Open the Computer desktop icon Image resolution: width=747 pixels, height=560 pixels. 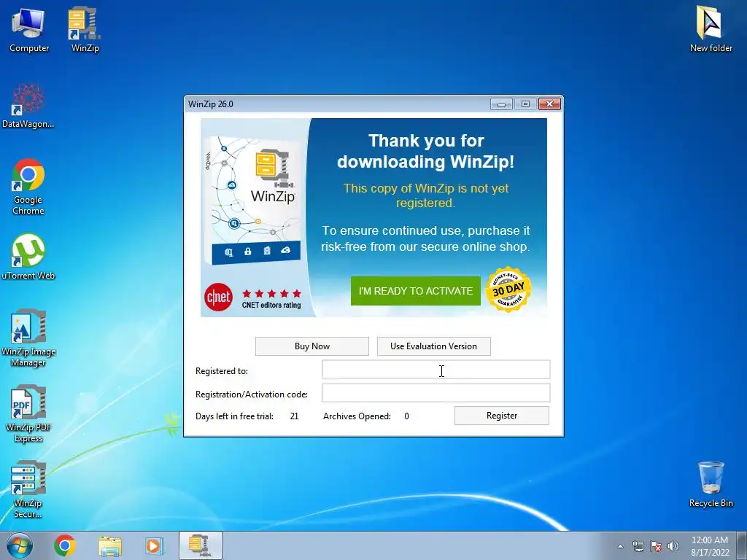pyautogui.click(x=28, y=29)
